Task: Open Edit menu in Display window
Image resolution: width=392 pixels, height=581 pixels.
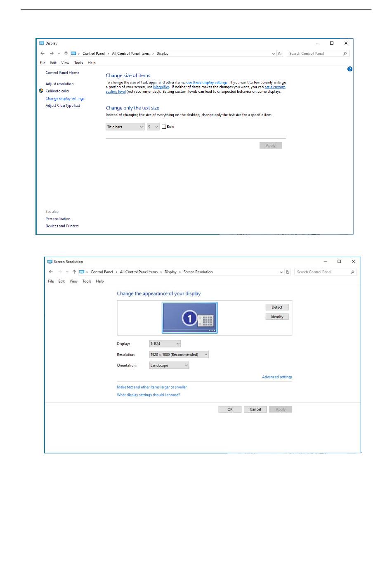Action: tap(53, 63)
